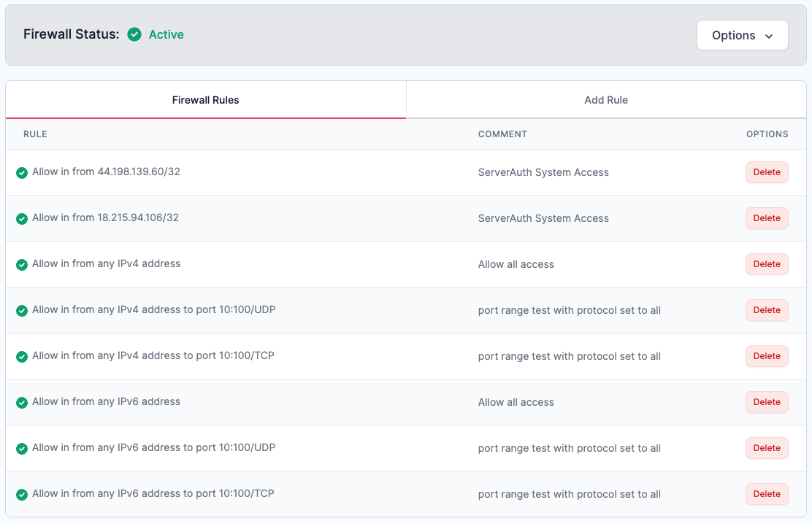This screenshot has height=524, width=812.
Task: Delete the 'any IPv4 address' allow-all rule
Action: (x=767, y=264)
